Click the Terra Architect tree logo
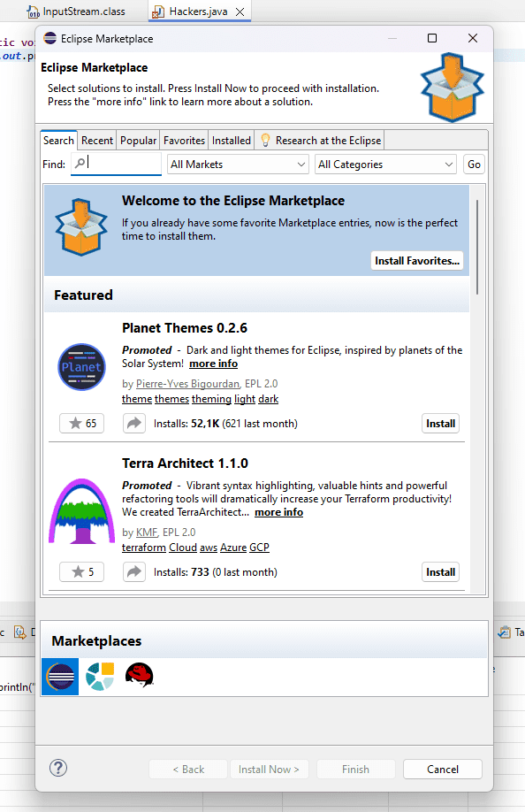Viewport: 525px width, 812px height. tap(81, 511)
